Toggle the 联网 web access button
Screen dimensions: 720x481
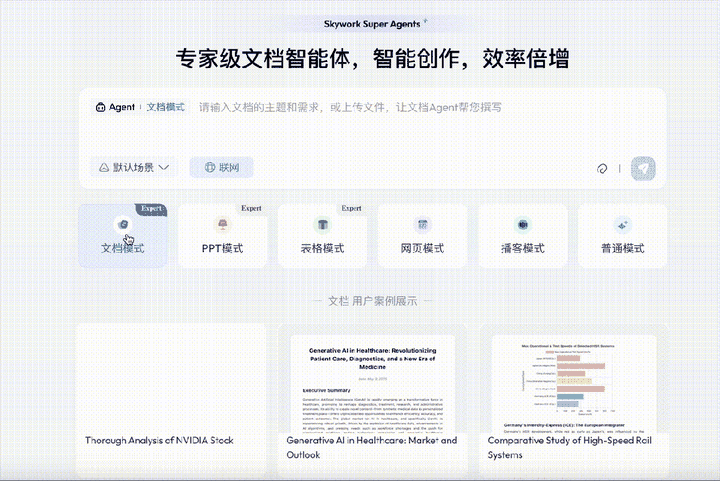pos(222,168)
